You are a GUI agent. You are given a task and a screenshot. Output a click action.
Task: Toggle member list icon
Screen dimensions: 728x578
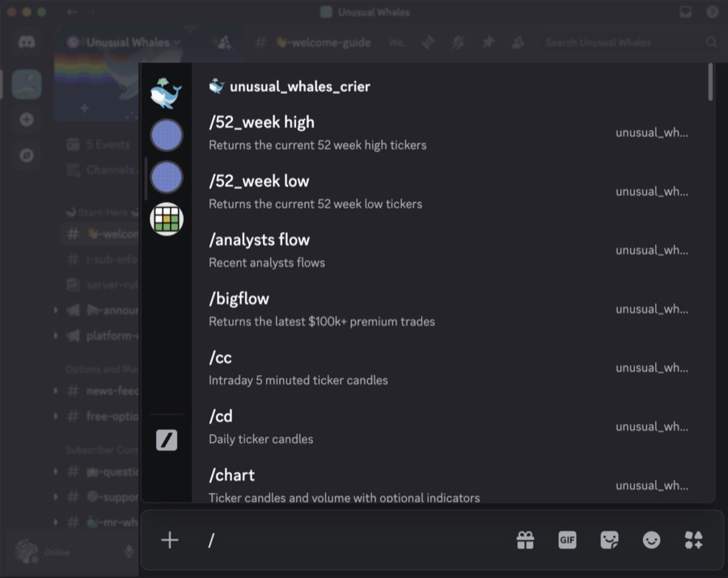tap(518, 43)
